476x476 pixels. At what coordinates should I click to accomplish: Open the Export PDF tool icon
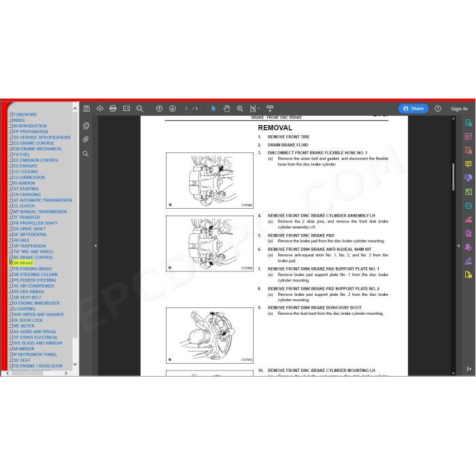pyautogui.click(x=468, y=122)
